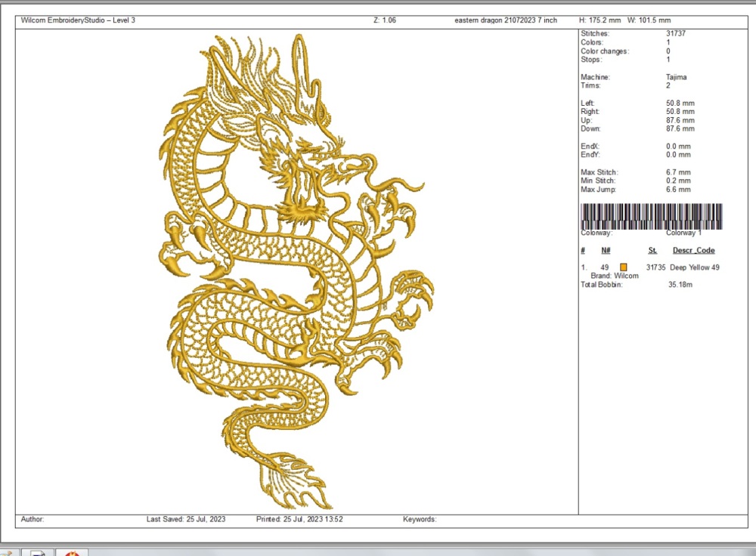Click the red circular taskbar icon

tap(72, 552)
